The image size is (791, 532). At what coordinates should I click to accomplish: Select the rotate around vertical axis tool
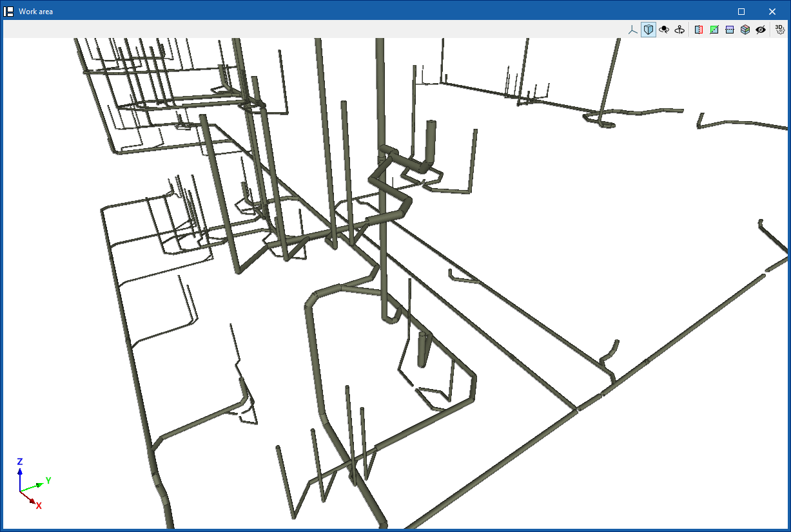(679, 30)
